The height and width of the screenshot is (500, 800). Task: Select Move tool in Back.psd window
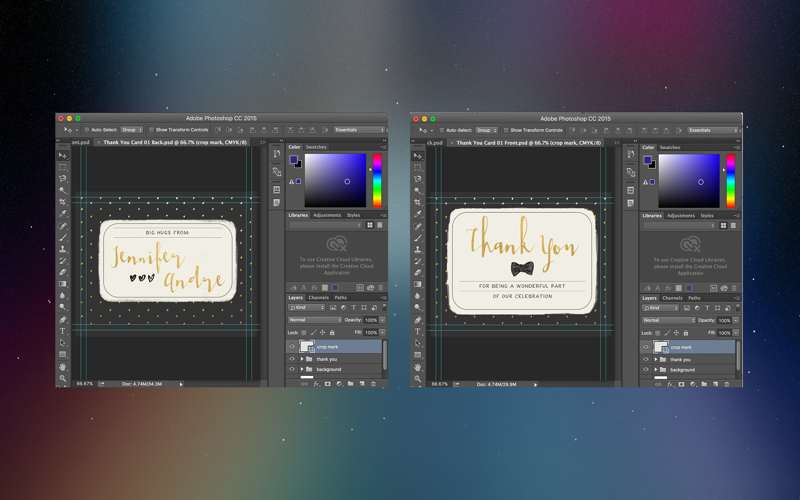62,155
